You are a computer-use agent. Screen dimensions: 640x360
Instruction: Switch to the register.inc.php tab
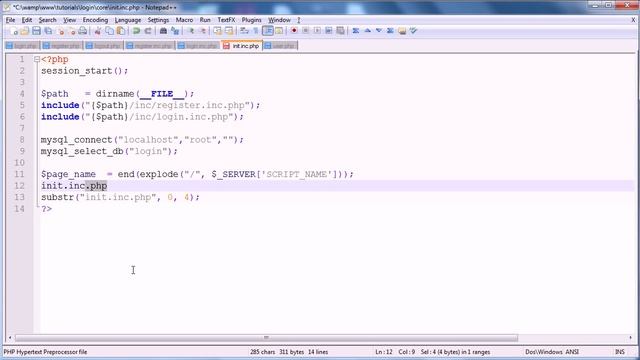150,46
